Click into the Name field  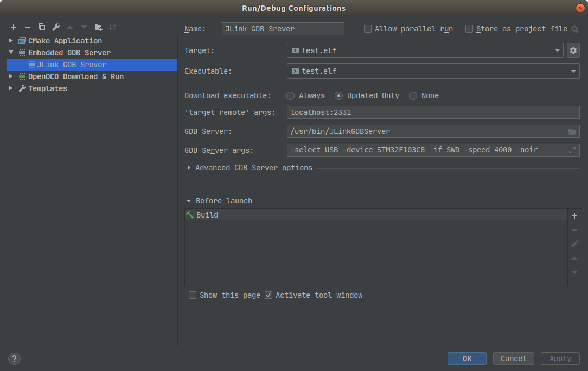pyautogui.click(x=283, y=29)
